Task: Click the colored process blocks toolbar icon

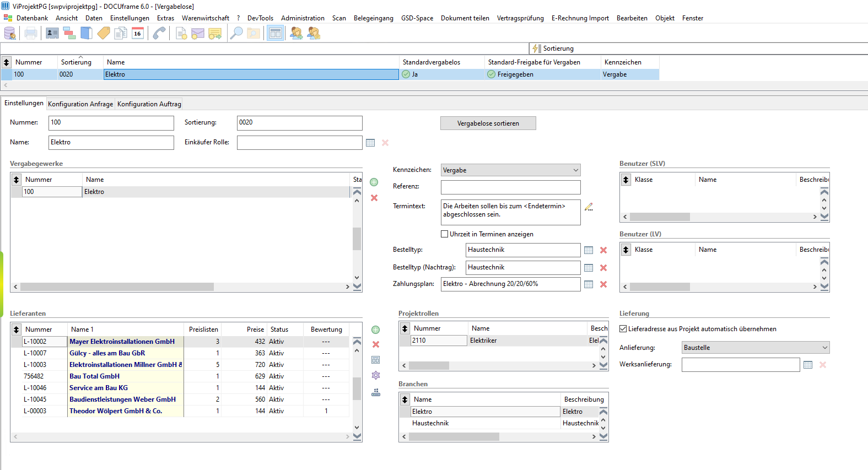Action: coord(69,33)
